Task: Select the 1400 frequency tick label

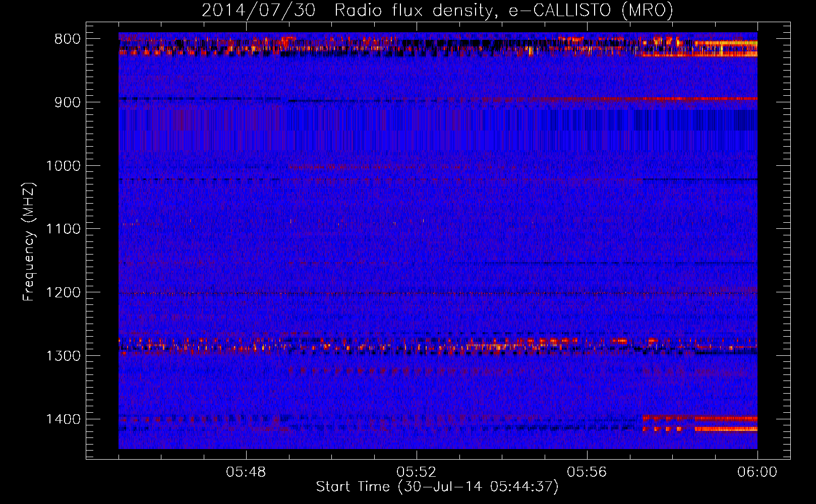Action: coord(63,419)
